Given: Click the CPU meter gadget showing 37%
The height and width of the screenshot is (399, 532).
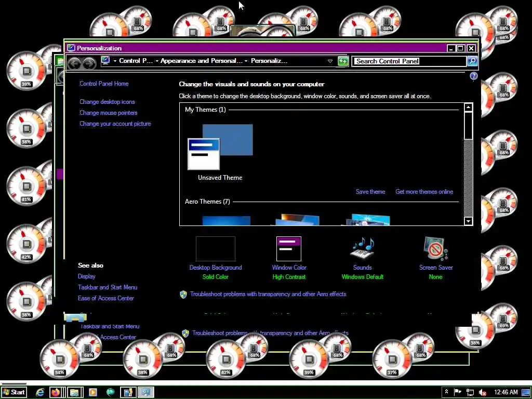Looking at the screenshot, I should click(392, 359).
